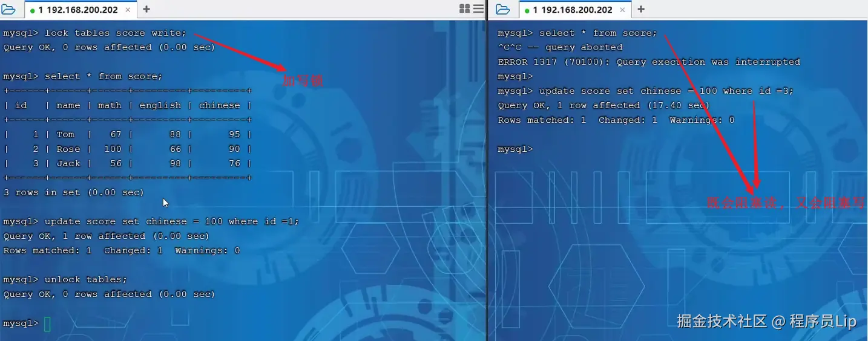Open the folder icon in right pane
Screen dimensions: 868x341
pyautogui.click(x=502, y=9)
